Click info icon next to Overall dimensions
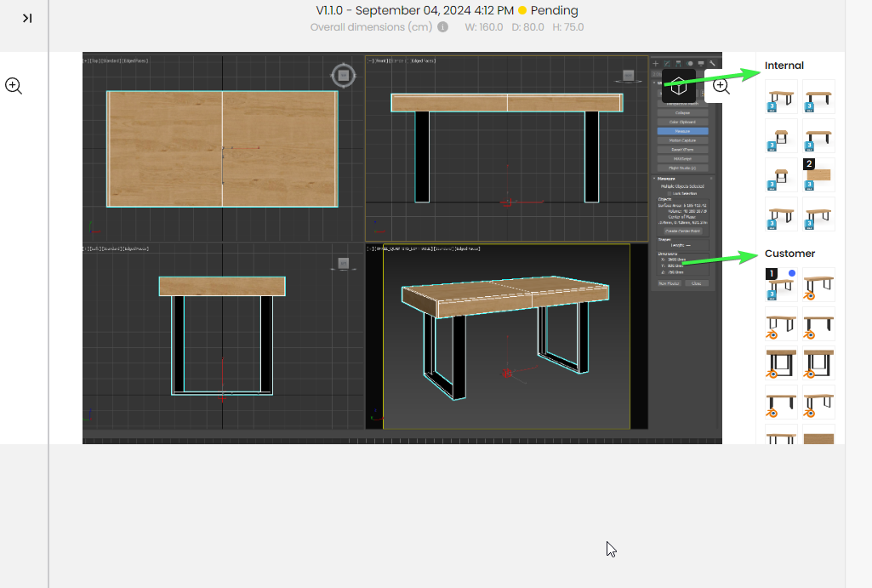Viewport: 872px width, 588px height. (x=442, y=27)
